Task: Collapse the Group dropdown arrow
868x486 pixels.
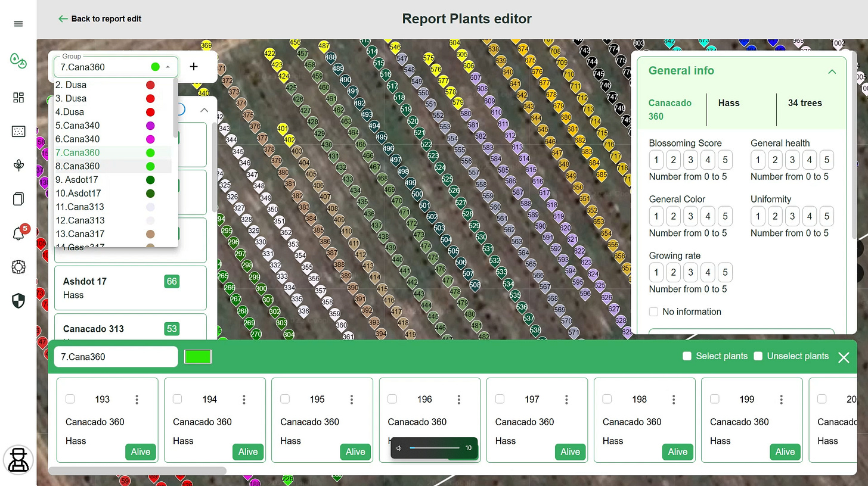Action: pyautogui.click(x=168, y=67)
